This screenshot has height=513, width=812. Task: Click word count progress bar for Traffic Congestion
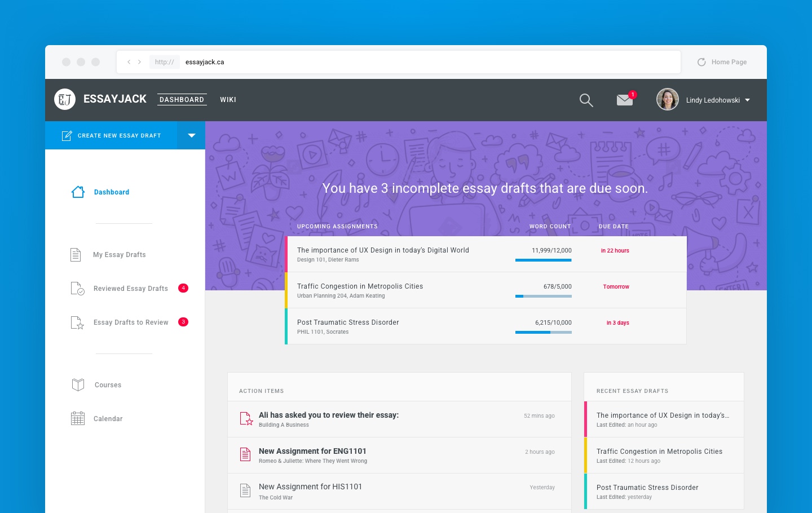coord(543,296)
